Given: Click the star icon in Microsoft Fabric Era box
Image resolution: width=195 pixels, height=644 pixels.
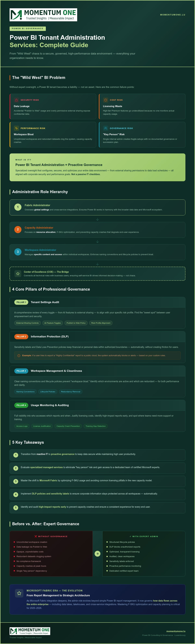Looking at the screenshot, I should (x=19, y=593).
